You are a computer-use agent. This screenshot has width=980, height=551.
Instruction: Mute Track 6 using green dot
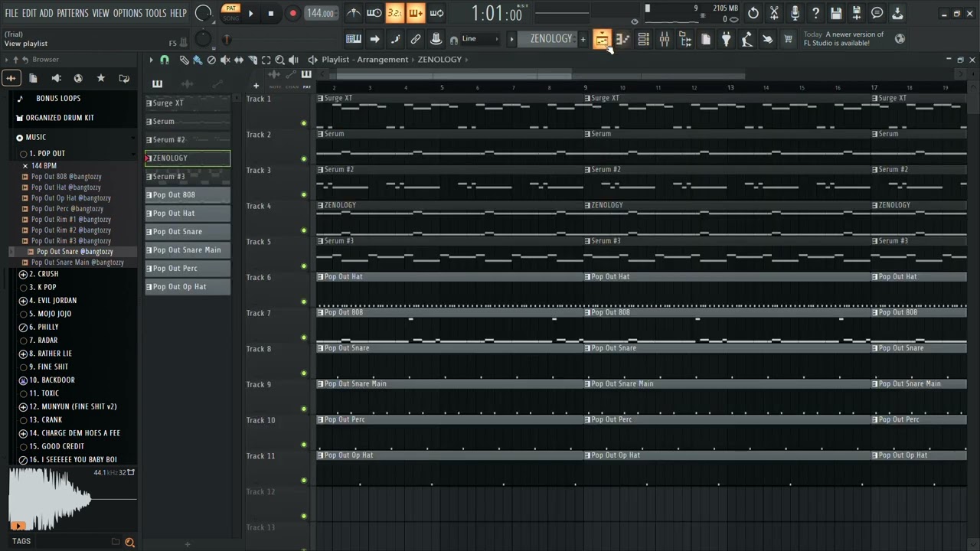(304, 302)
